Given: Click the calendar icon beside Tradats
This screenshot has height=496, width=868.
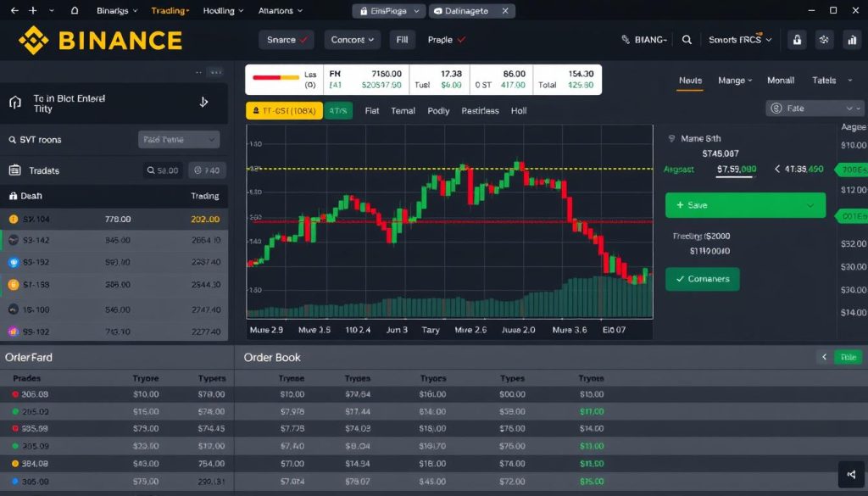Looking at the screenshot, I should click(15, 170).
